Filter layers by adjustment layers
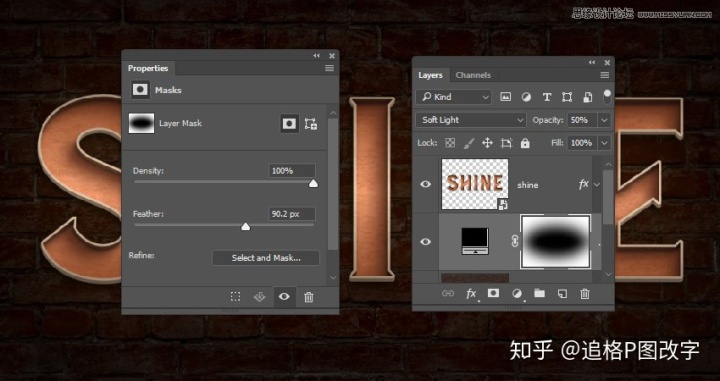Screen dimensions: 720x381 pos(526,97)
